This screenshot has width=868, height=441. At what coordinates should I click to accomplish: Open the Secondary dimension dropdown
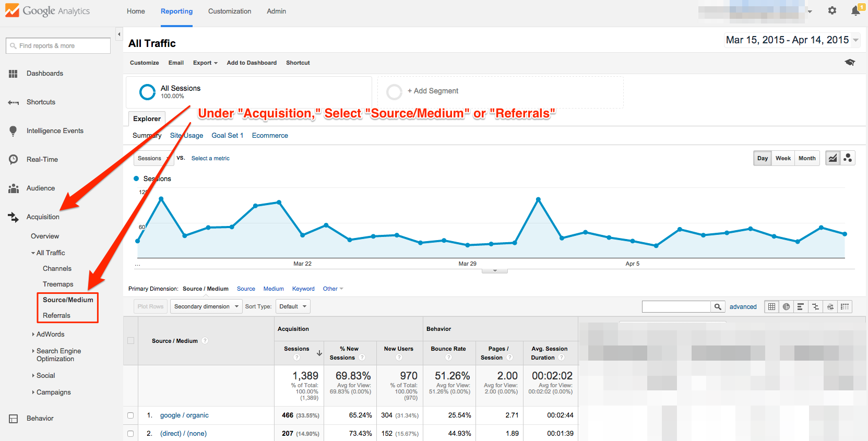[206, 306]
